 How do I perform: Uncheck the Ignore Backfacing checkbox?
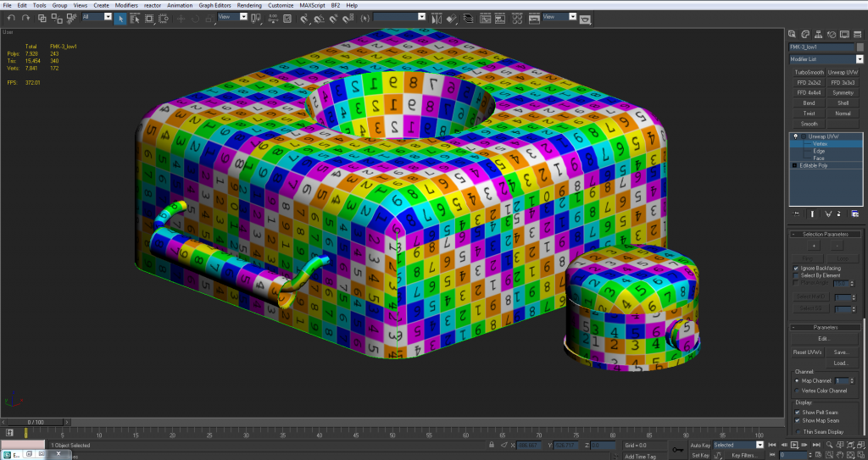coord(796,268)
